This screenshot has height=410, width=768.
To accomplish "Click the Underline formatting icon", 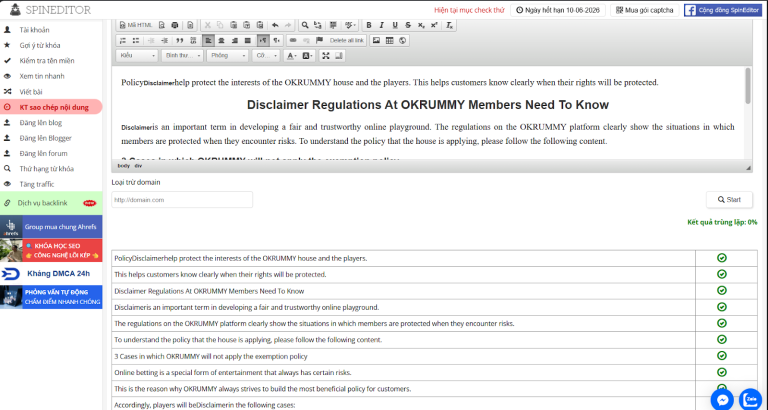I will coord(395,24).
